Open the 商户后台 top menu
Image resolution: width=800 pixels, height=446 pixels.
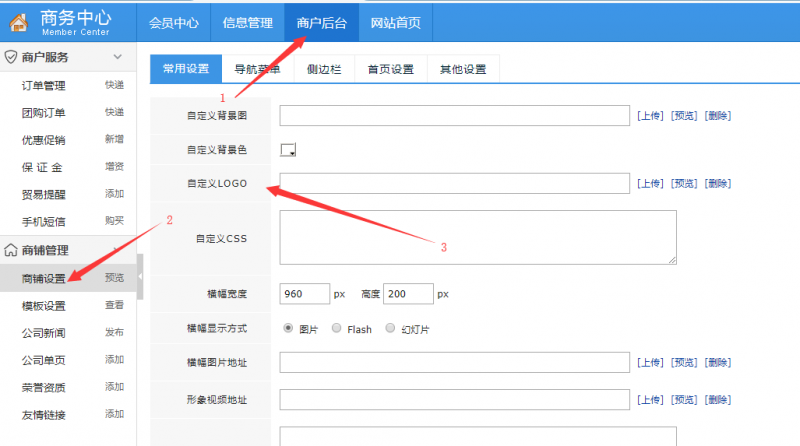coord(321,22)
